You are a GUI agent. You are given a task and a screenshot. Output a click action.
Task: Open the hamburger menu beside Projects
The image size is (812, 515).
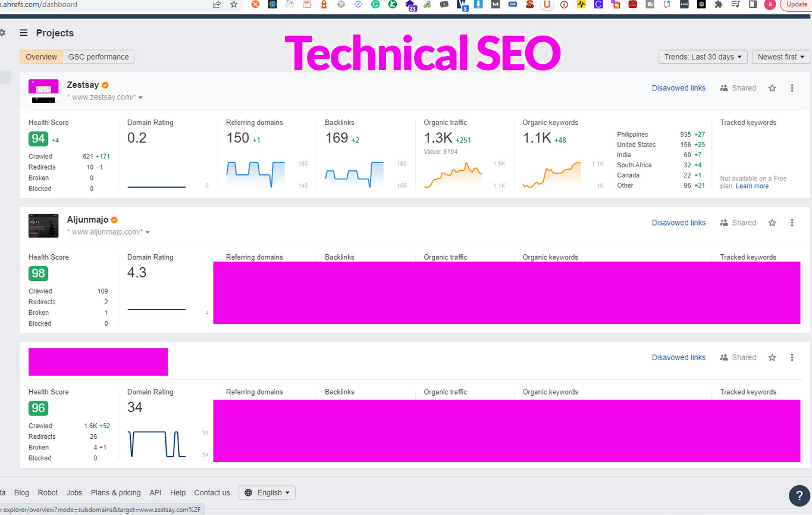click(x=24, y=33)
